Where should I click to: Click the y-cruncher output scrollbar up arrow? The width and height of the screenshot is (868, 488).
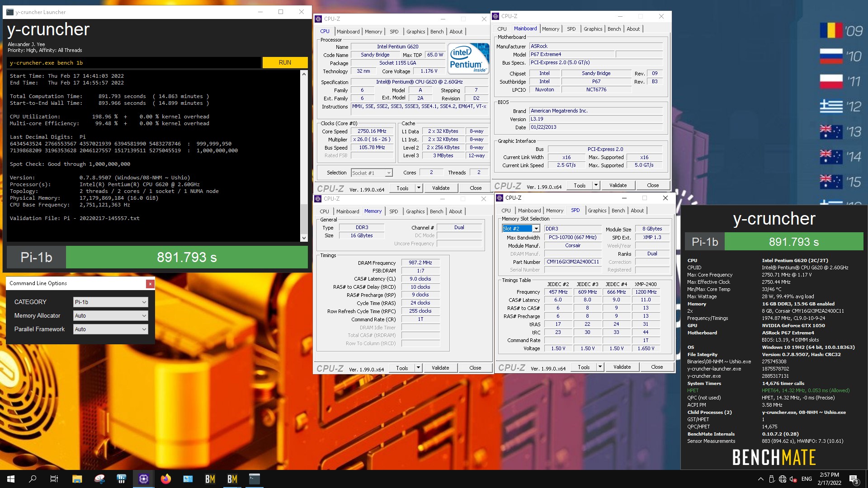tap(304, 74)
